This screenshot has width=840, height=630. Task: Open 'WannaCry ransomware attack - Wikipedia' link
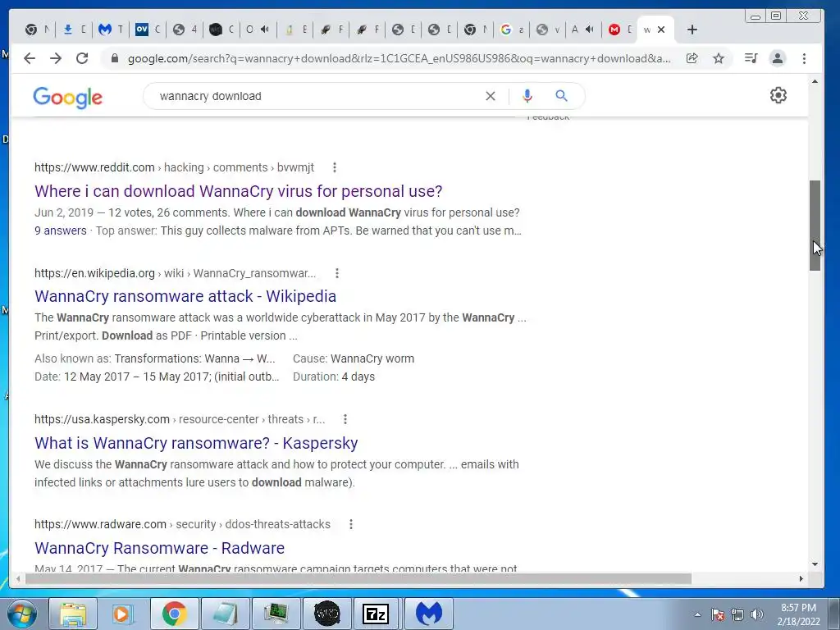pos(185,296)
